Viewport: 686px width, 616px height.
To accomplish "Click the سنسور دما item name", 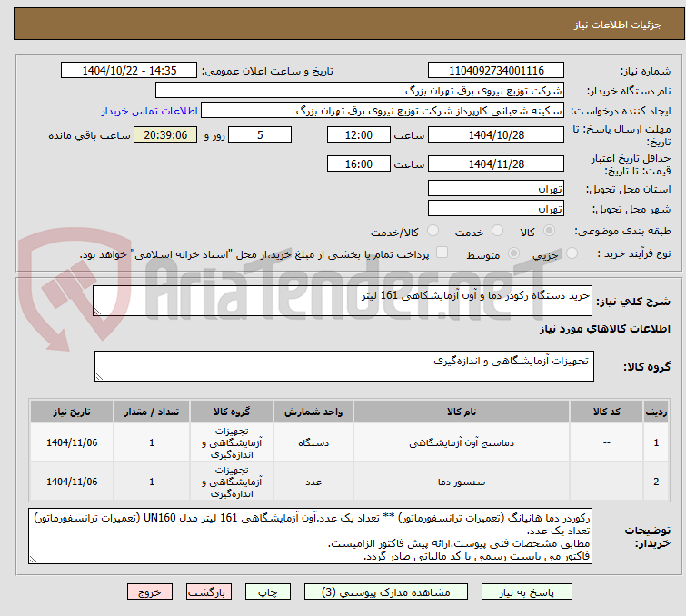I will [x=462, y=482].
